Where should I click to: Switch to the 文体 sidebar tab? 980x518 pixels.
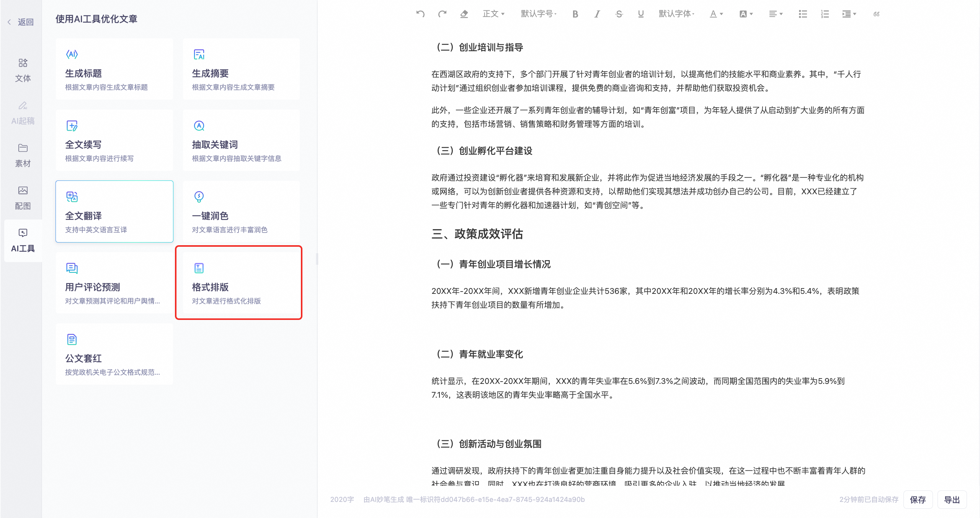(23, 70)
